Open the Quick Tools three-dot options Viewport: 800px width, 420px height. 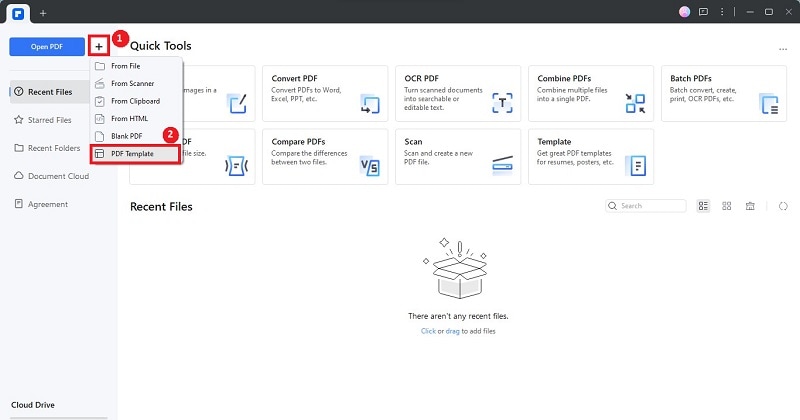point(783,48)
